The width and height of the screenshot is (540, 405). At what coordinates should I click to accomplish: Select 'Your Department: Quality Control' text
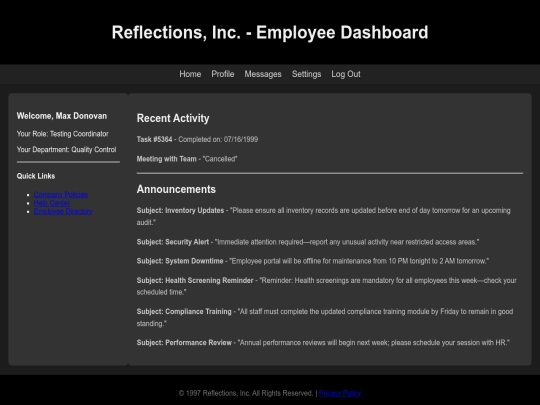tap(66, 149)
